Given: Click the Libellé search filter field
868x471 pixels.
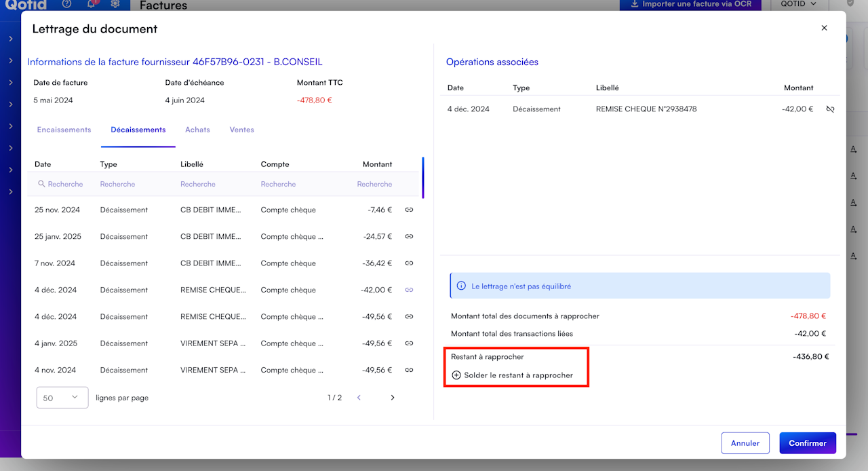Looking at the screenshot, I should (198, 184).
